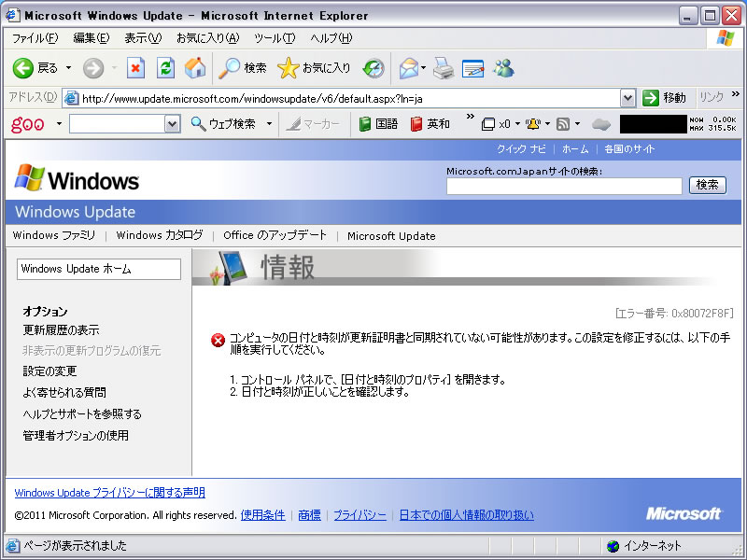Open the Office のアップデート link
Image resolution: width=747 pixels, height=560 pixels.
click(275, 235)
